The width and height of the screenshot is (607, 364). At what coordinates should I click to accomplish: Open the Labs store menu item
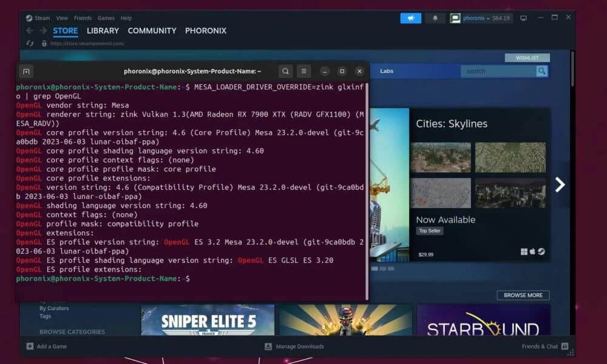pyautogui.click(x=387, y=71)
